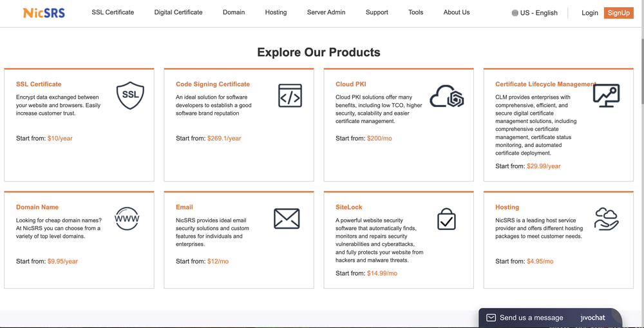The width and height of the screenshot is (644, 328).
Task: Click the $4.95/mo price
Action: 540,262
